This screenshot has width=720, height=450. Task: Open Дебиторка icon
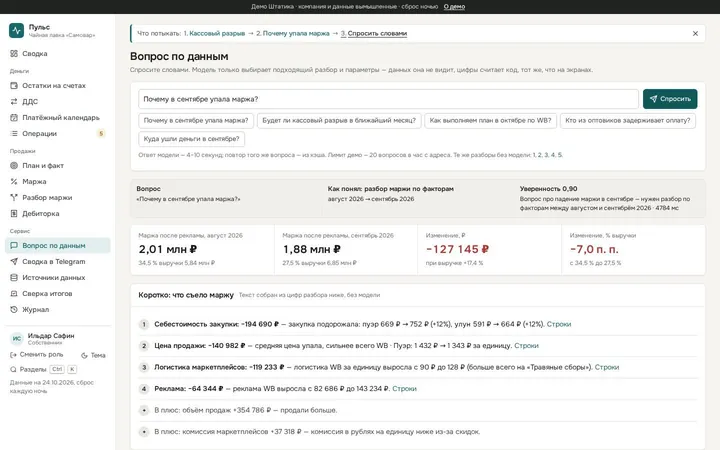click(14, 214)
